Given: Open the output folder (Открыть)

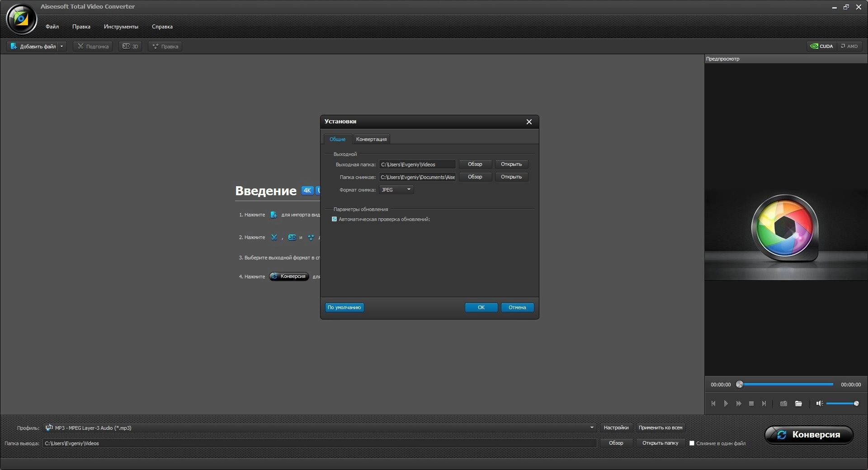Looking at the screenshot, I should click(511, 164).
